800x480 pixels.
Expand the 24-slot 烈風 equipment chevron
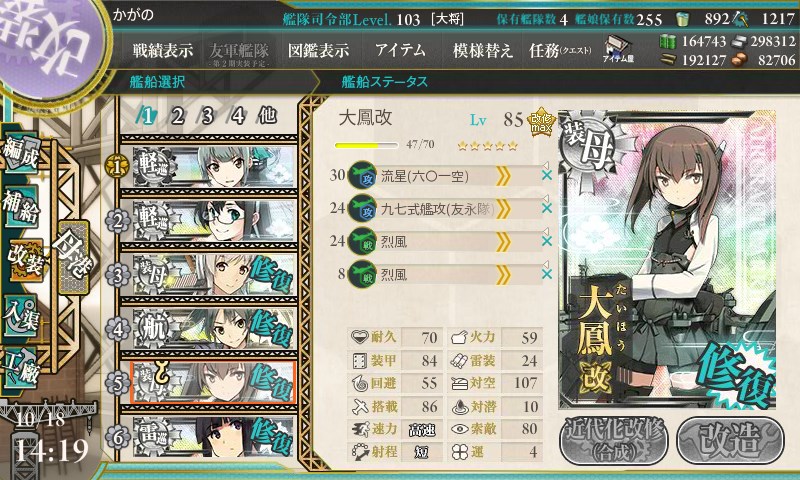pyautogui.click(x=503, y=242)
